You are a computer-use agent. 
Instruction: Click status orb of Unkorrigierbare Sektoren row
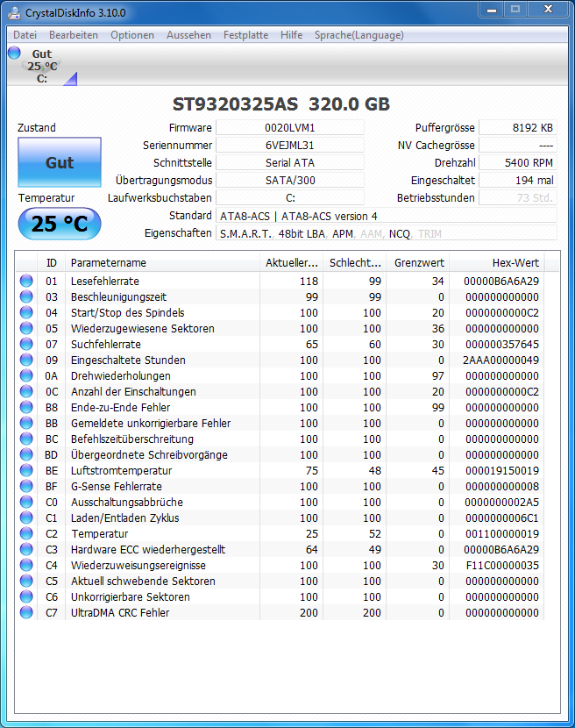click(26, 596)
